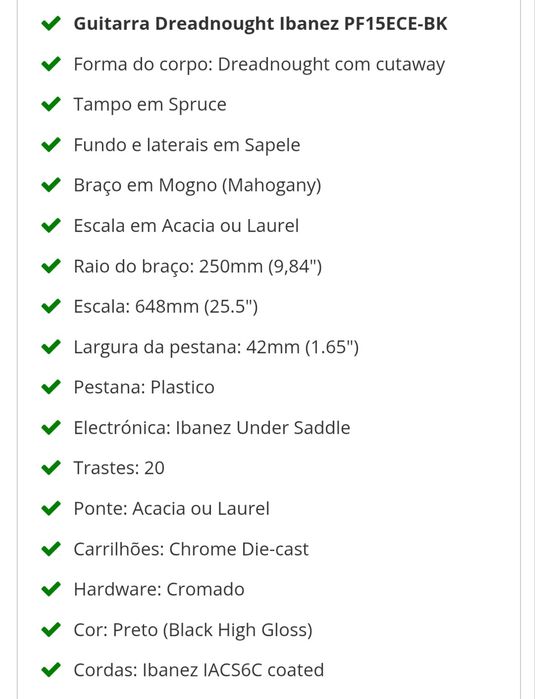Click the checkmark next to Raio do braço

click(x=51, y=266)
